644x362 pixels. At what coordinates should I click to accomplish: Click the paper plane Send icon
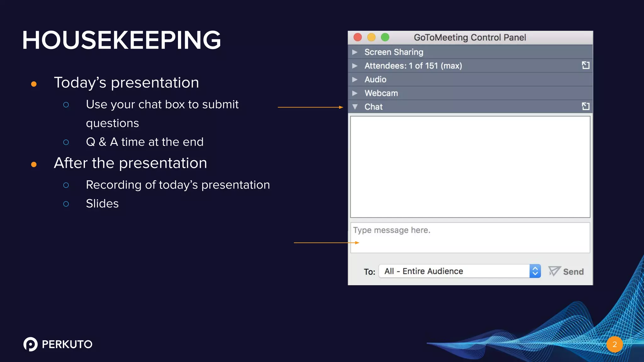(x=554, y=271)
